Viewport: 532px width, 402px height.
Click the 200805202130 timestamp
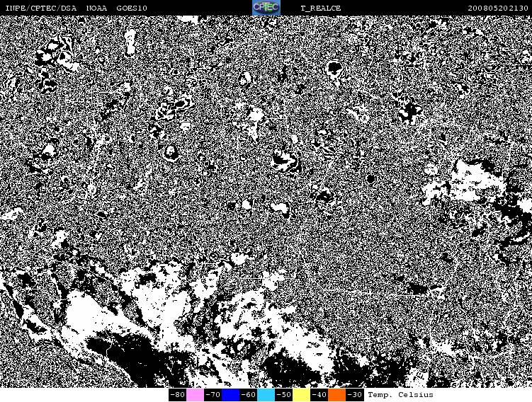[x=498, y=8]
